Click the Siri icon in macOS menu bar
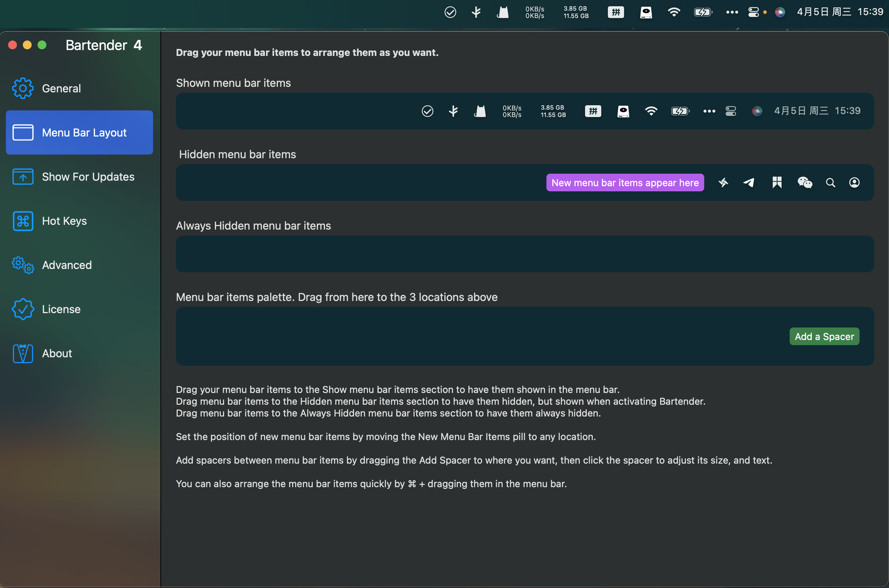Image resolution: width=889 pixels, height=588 pixels. coord(780,12)
